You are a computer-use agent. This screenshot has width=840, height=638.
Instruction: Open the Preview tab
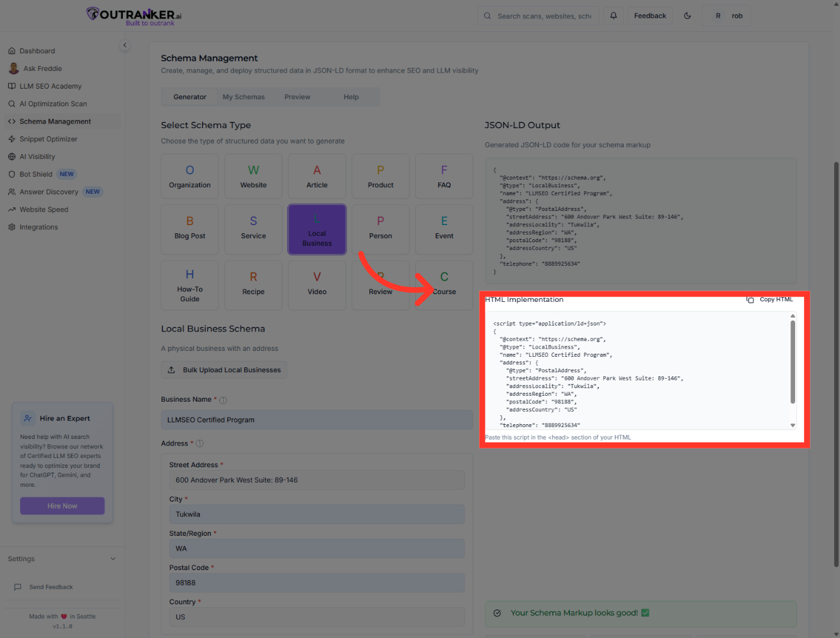coord(297,96)
